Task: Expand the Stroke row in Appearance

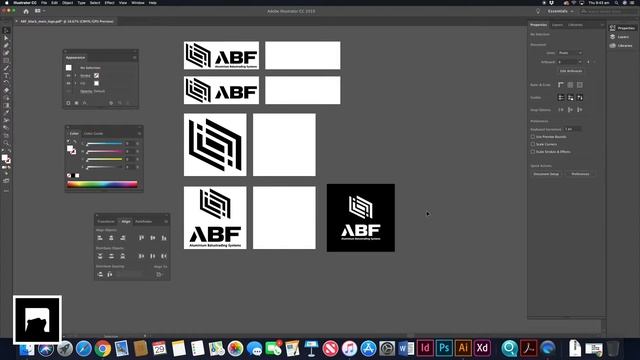Action: pos(76,76)
